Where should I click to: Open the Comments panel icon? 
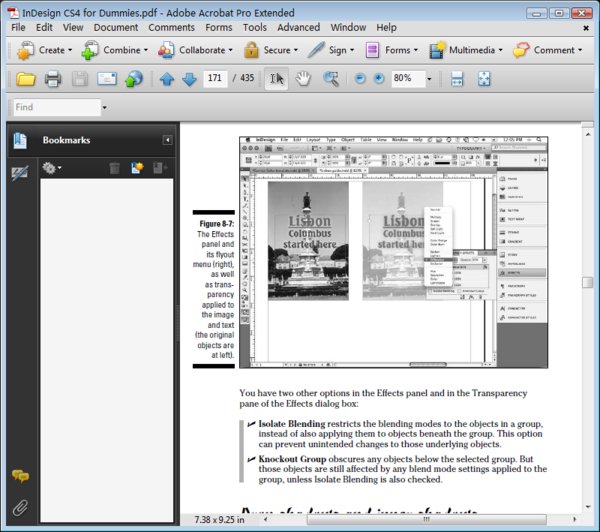[19, 477]
